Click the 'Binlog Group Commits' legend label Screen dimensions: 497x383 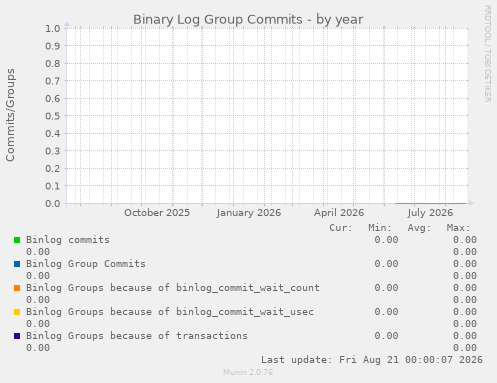(x=86, y=264)
